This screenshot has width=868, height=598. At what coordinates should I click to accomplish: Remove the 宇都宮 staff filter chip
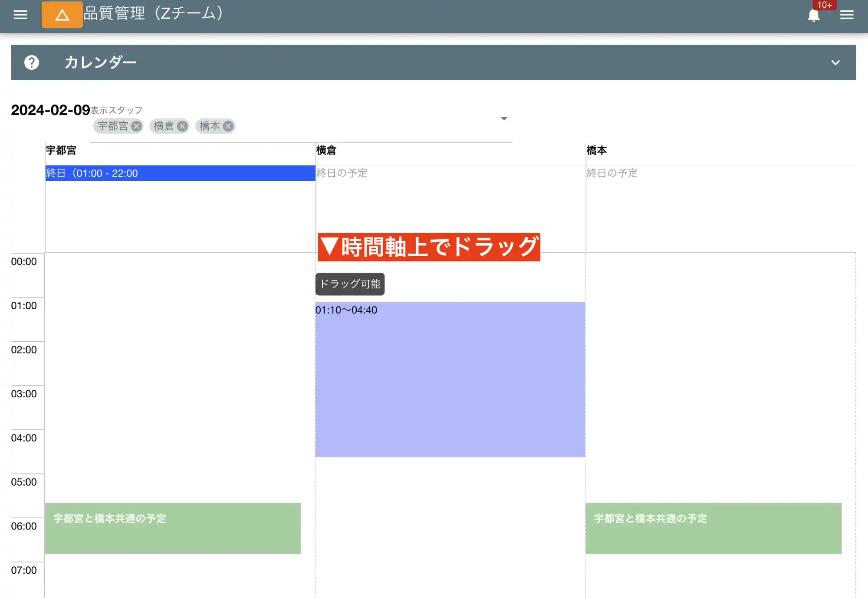(137, 126)
